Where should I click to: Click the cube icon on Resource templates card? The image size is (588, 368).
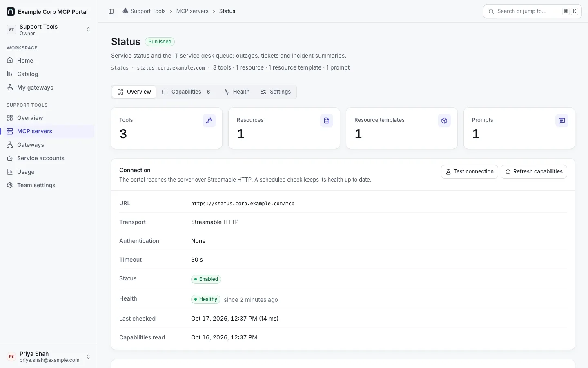[444, 121]
